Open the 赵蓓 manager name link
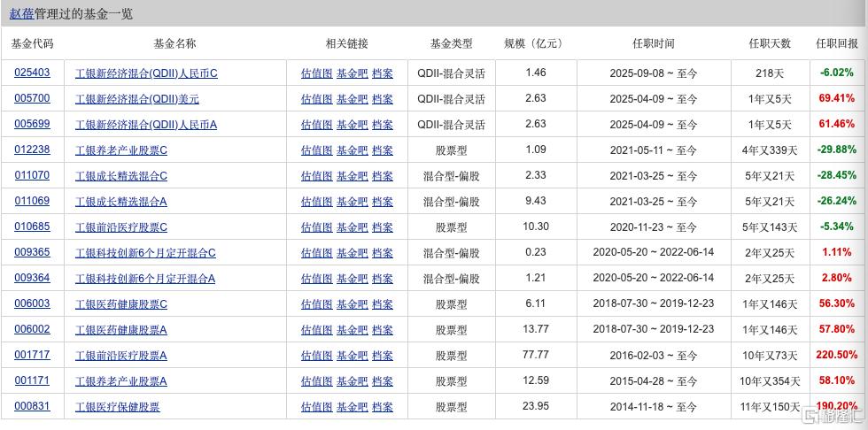The width and height of the screenshot is (868, 430). (x=21, y=14)
